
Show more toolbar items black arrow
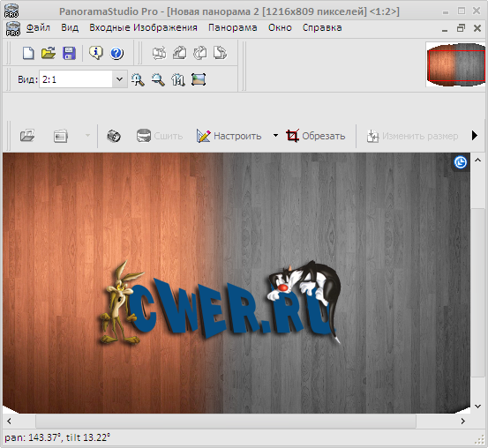[474, 135]
